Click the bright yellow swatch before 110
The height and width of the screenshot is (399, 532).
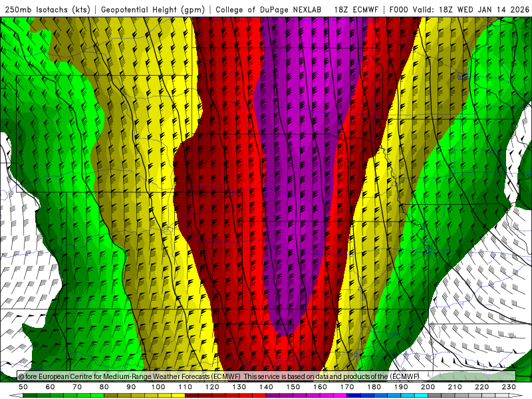[x=178, y=396]
